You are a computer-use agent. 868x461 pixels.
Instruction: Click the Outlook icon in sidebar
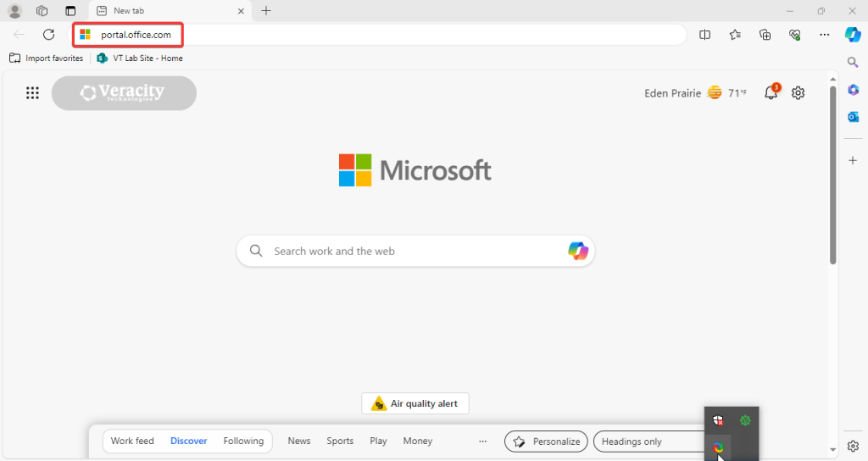click(854, 117)
